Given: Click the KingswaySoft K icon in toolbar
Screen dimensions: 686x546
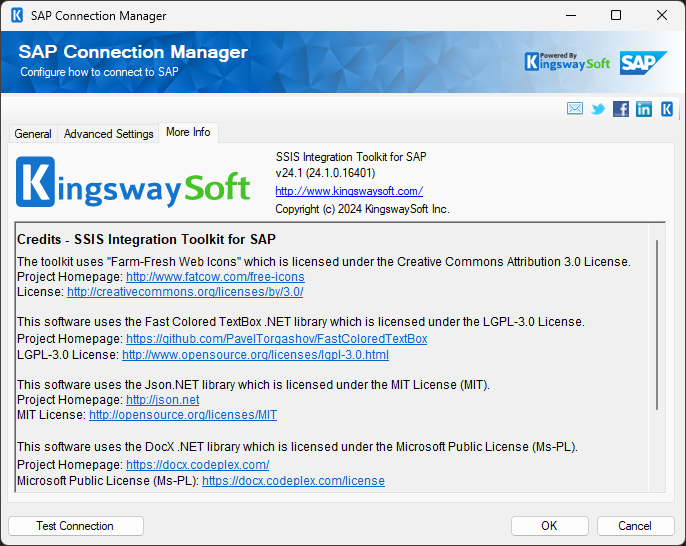Looking at the screenshot, I should (x=666, y=109).
